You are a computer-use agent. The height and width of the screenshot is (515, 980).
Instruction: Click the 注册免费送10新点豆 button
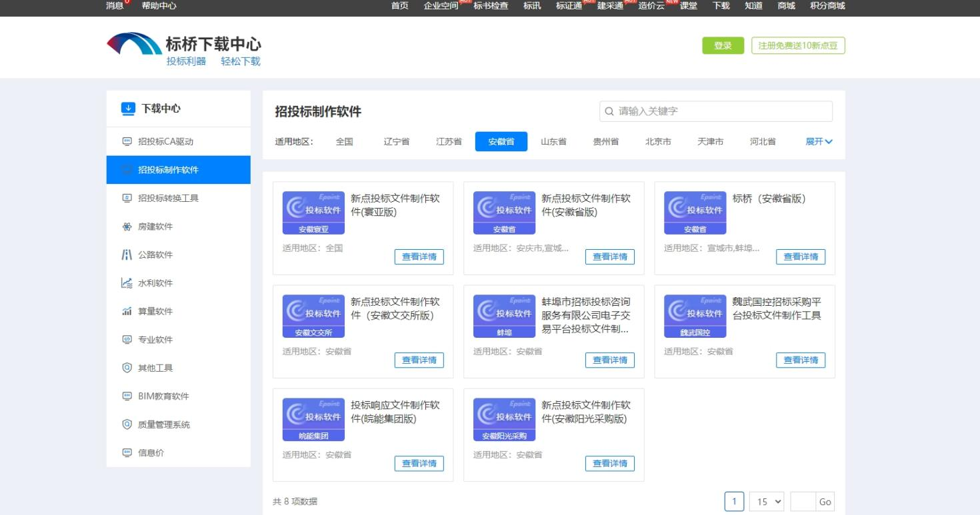(x=797, y=45)
